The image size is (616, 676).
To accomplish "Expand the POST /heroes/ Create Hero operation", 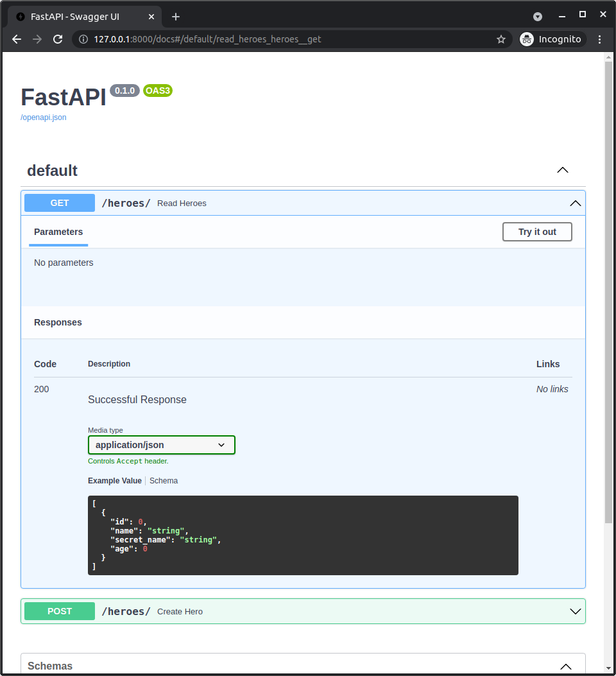I will (575, 611).
